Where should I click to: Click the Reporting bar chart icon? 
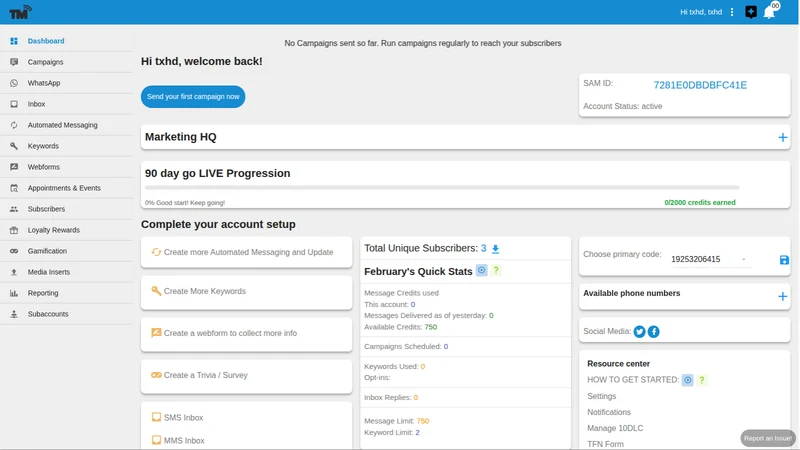(x=14, y=293)
